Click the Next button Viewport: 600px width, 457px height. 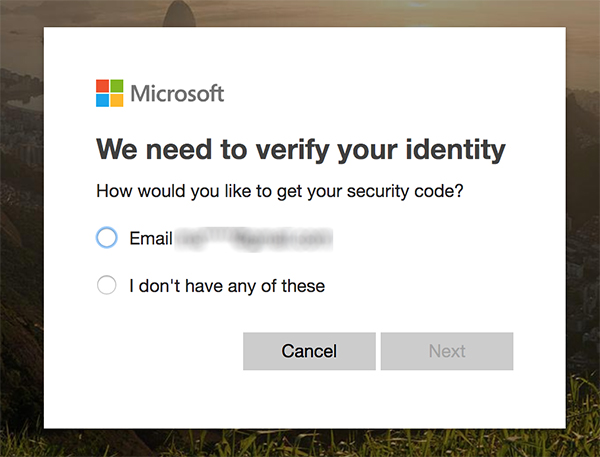coord(447,351)
